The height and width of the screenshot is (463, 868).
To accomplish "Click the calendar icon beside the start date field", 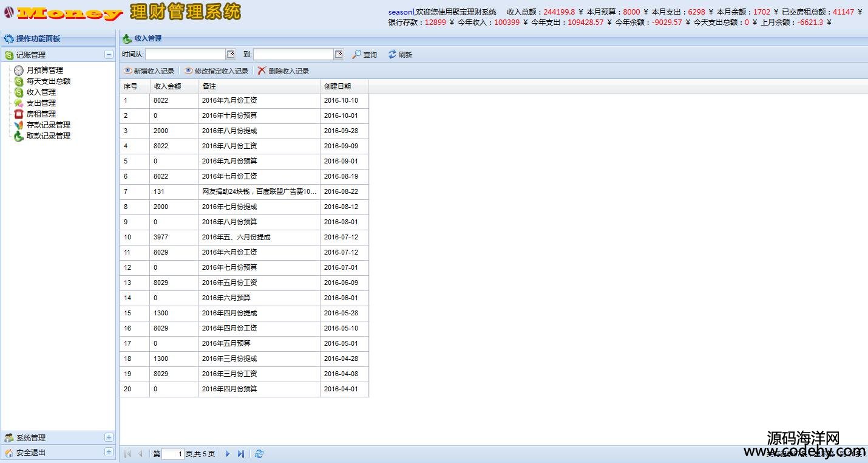I will click(231, 54).
